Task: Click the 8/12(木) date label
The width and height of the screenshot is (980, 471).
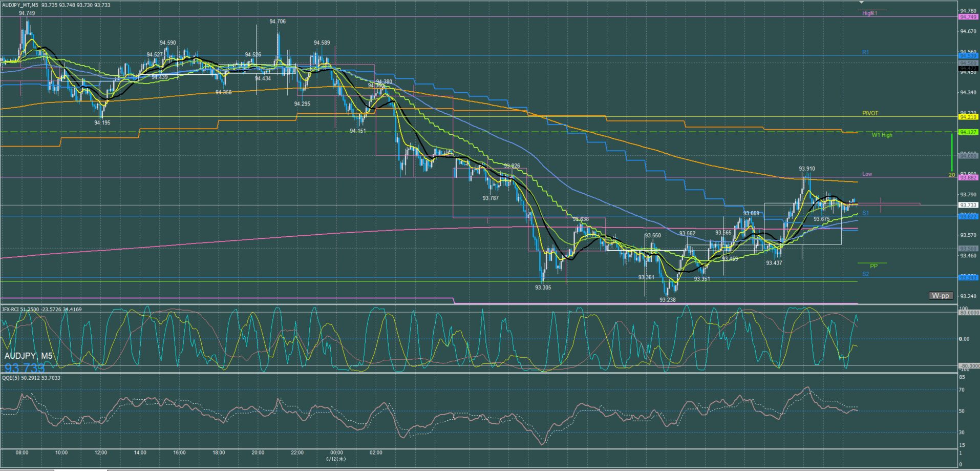Action: click(x=336, y=459)
